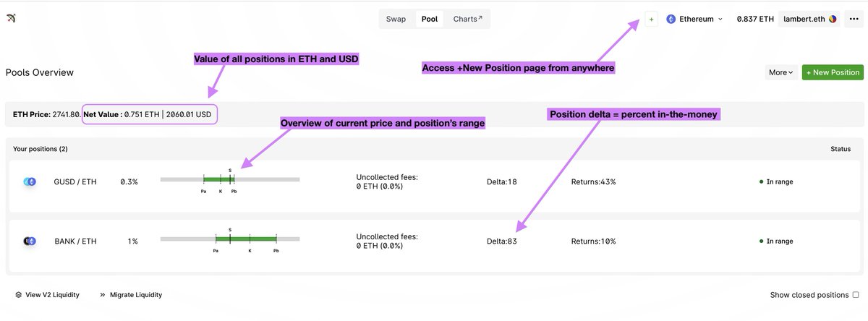Click the ETH Price 2741.80 text
The height and width of the screenshot is (321, 868).
point(46,114)
